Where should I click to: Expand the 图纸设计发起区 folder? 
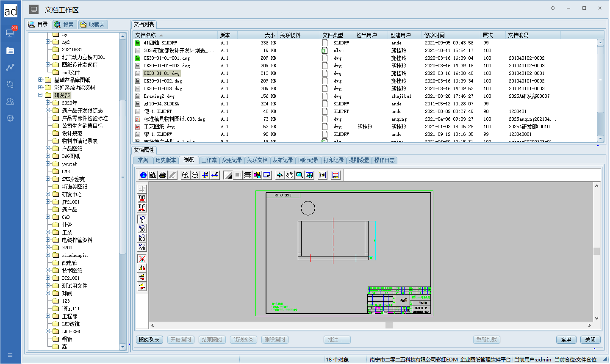tap(48, 65)
